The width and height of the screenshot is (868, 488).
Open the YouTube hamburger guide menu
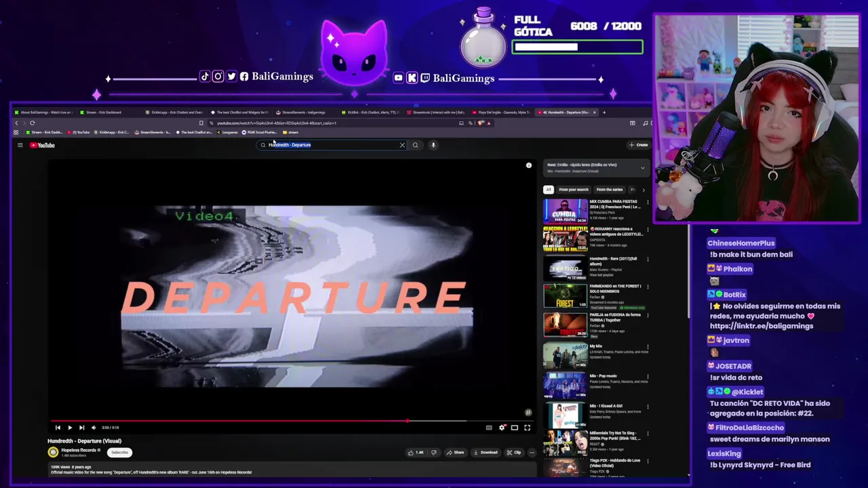tap(20, 145)
